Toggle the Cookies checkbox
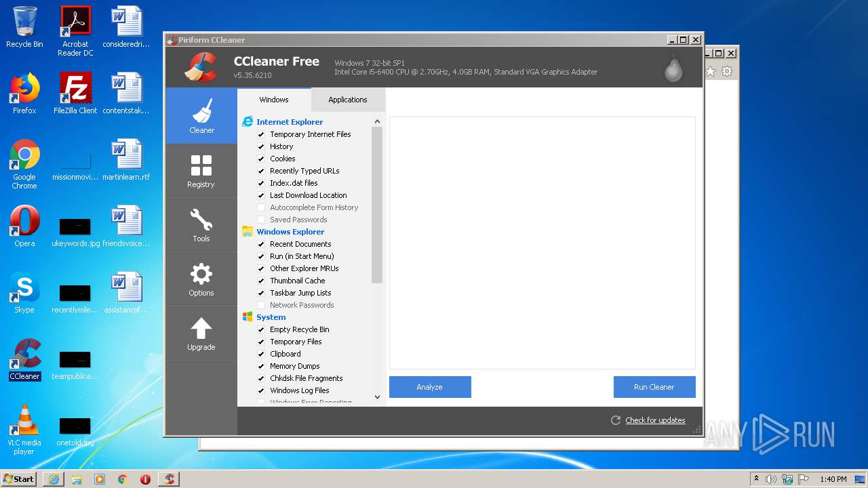 (261, 159)
